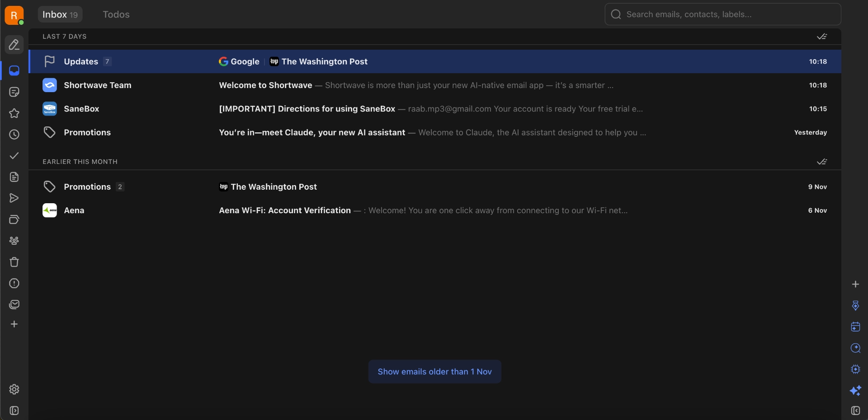
Task: Open Drafts via the document icon
Action: pos(14,177)
